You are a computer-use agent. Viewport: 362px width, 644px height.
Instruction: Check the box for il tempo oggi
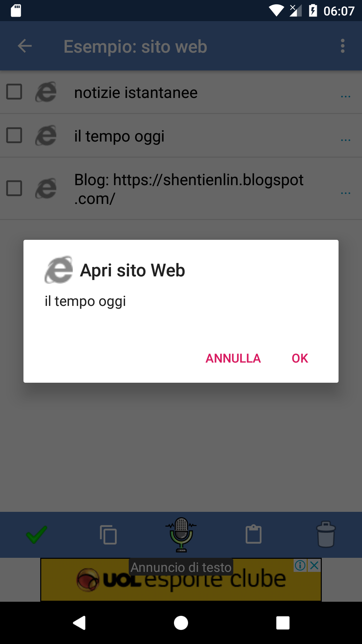click(x=14, y=136)
